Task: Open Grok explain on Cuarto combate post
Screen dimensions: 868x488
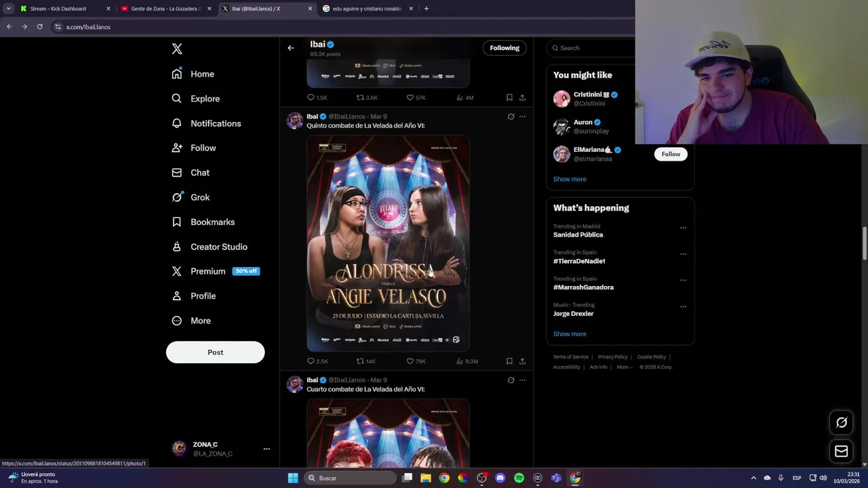Action: pyautogui.click(x=511, y=380)
